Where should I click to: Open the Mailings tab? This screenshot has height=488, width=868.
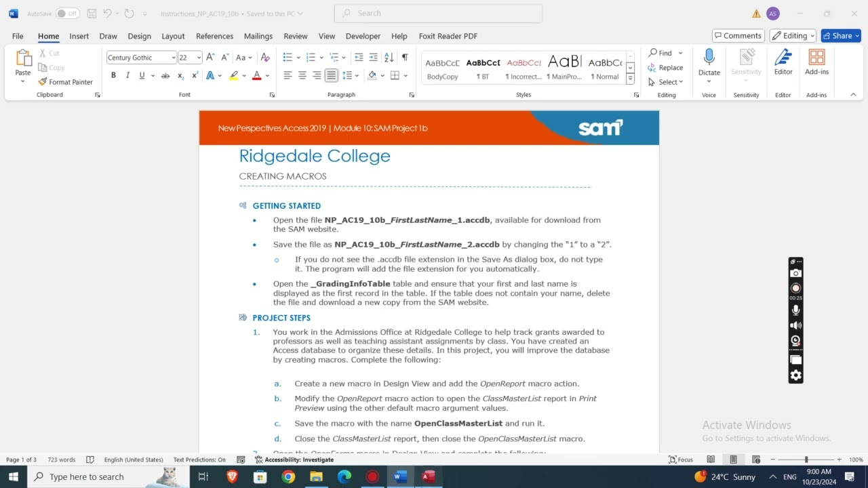(x=258, y=36)
